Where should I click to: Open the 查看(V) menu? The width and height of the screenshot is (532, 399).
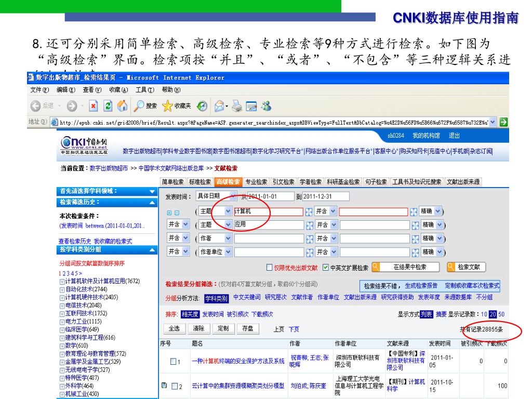coord(92,89)
